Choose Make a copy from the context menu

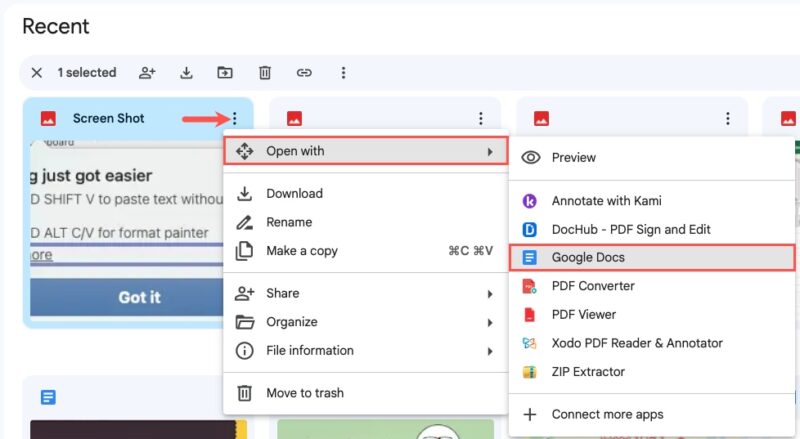[x=366, y=251]
